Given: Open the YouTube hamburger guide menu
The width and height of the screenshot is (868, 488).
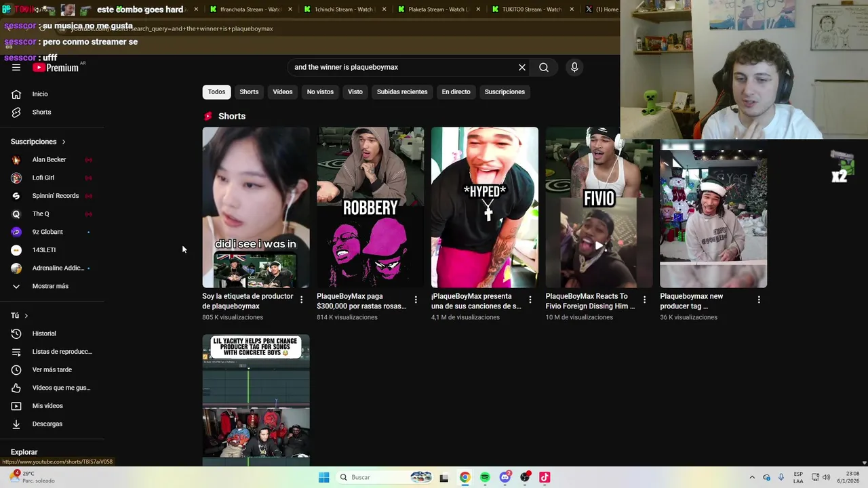Looking at the screenshot, I should [x=16, y=67].
